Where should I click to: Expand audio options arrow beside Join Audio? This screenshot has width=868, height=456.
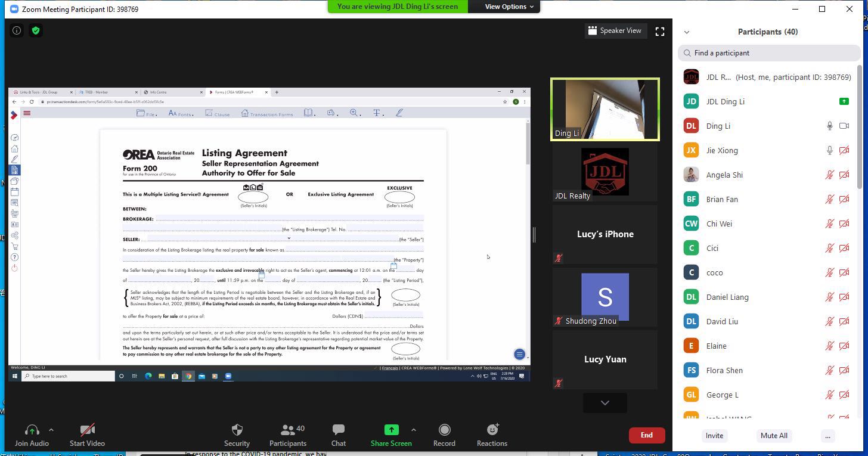pyautogui.click(x=51, y=430)
